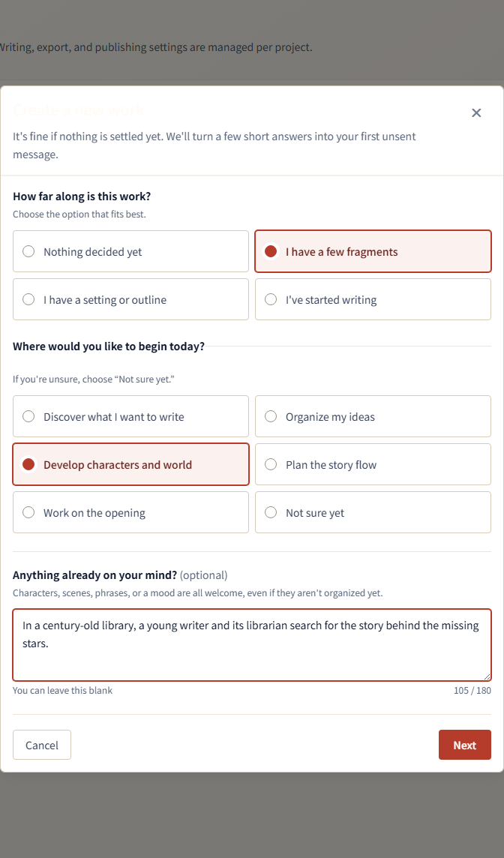This screenshot has width=504, height=858.
Task: Select the Nothing decided yet option
Action: (130, 251)
